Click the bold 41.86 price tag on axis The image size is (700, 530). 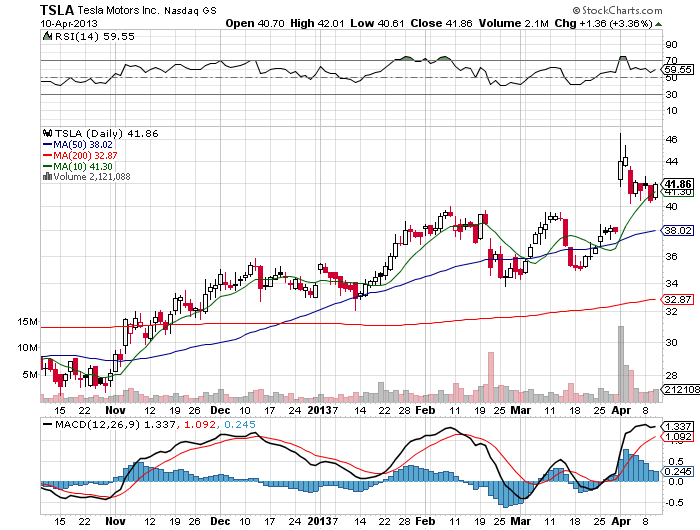tap(678, 184)
